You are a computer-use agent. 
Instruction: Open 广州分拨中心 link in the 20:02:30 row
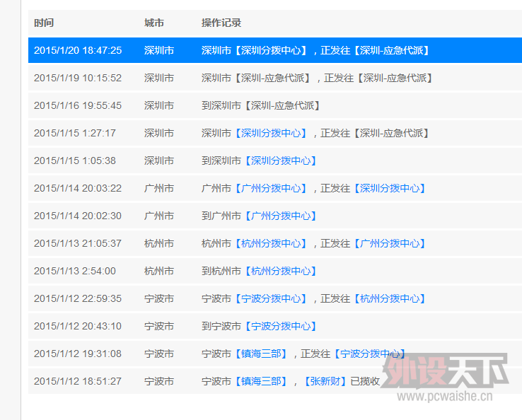coord(281,216)
